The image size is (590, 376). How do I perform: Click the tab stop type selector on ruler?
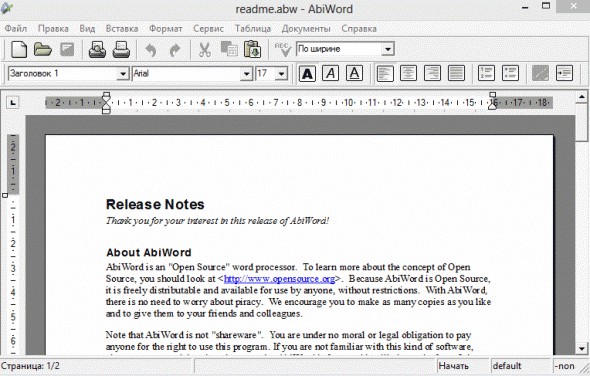[x=13, y=102]
